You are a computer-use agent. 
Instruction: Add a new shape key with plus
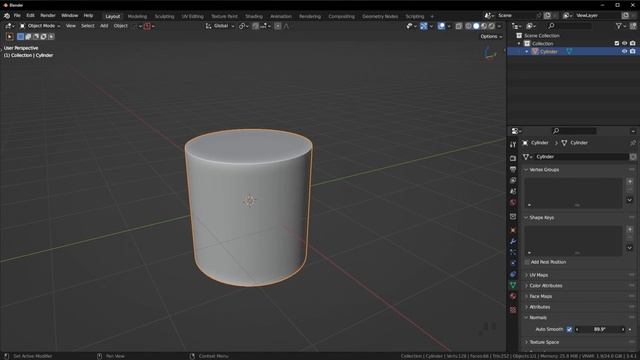[x=629, y=229]
